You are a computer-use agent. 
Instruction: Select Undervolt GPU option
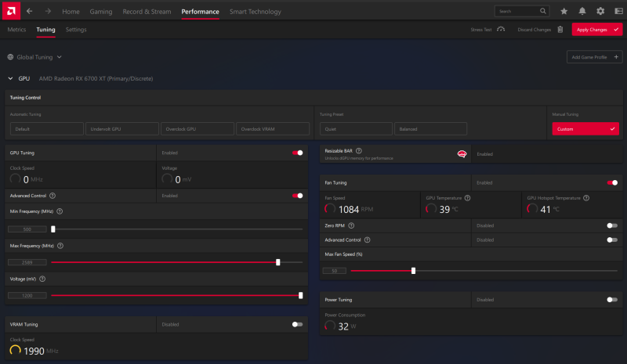122,129
